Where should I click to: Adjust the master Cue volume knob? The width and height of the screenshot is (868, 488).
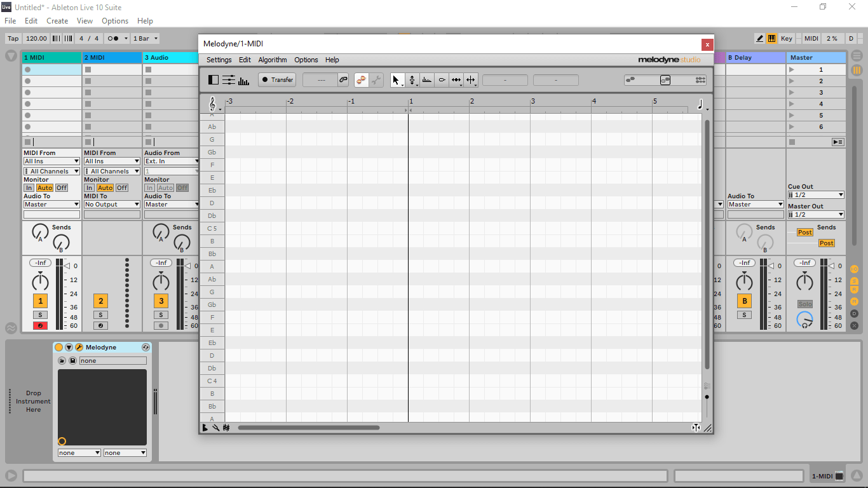pos(804,320)
